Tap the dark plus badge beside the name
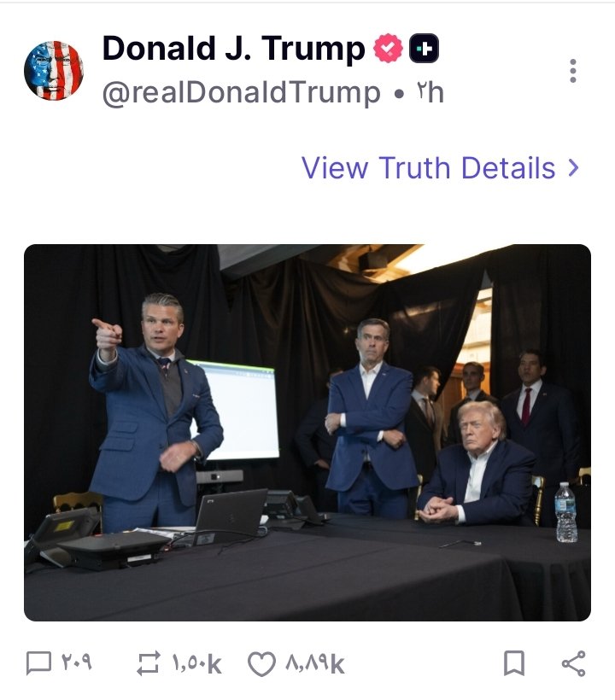615x700 pixels. (x=424, y=48)
